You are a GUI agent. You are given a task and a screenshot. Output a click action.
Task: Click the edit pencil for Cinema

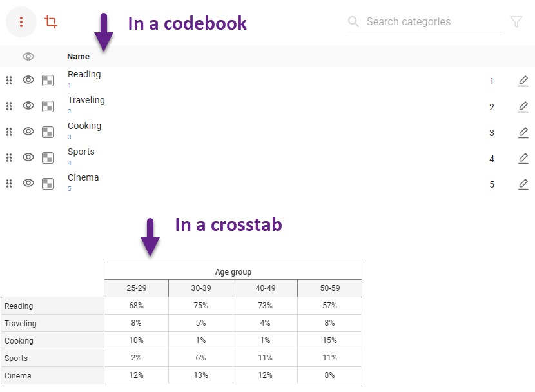coord(523,184)
